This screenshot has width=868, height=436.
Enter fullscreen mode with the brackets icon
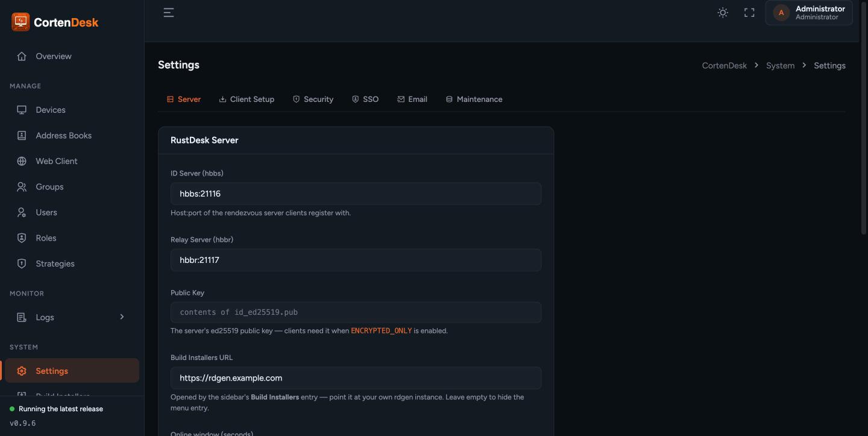[x=749, y=13]
